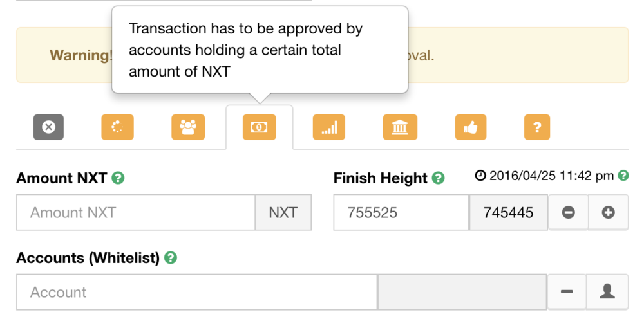Open contact picker with person button
Screen dimensions: 644x319
tap(607, 292)
